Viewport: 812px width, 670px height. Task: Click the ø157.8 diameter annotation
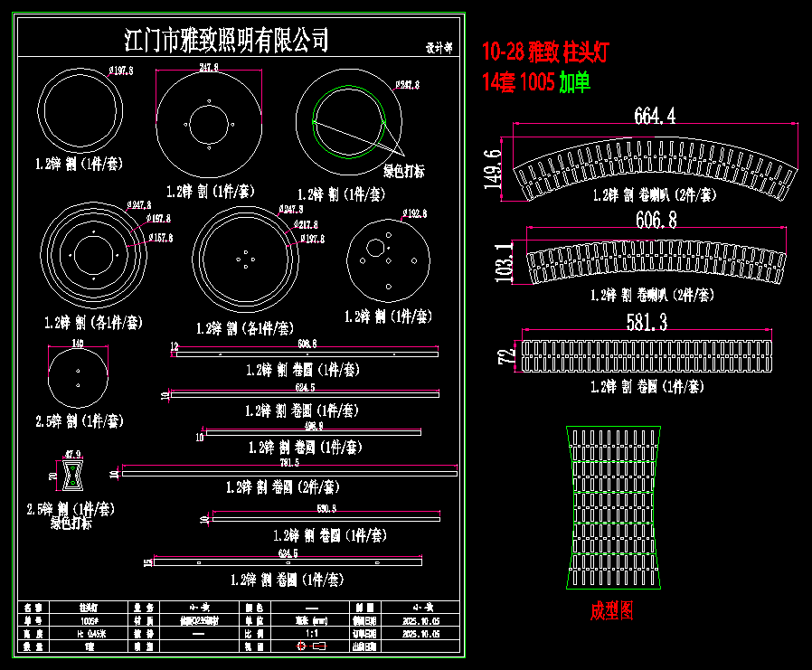159,238
